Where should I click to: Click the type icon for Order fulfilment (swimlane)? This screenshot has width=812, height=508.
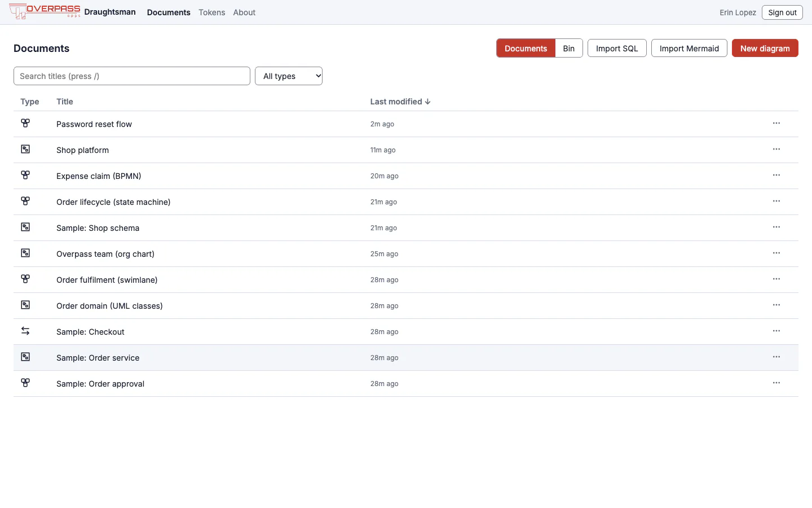pos(25,279)
